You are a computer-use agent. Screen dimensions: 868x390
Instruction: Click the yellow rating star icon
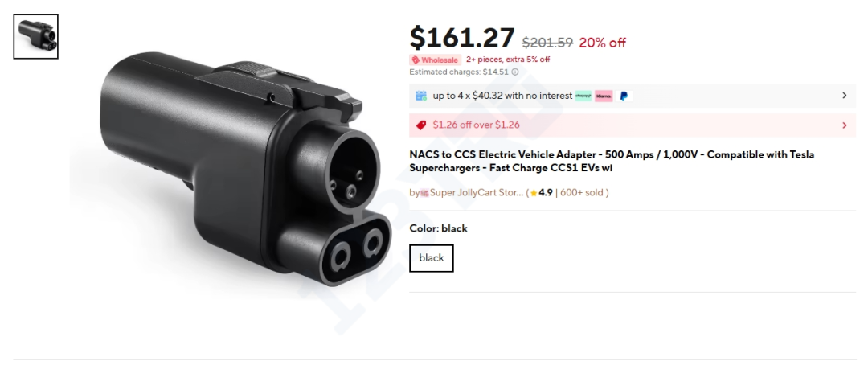click(533, 193)
